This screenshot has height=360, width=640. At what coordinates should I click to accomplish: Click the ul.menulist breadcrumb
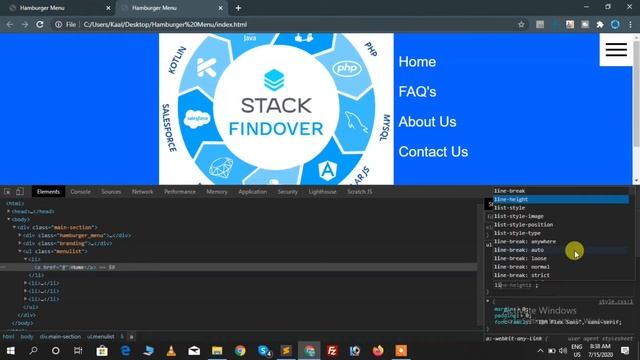[x=100, y=337]
